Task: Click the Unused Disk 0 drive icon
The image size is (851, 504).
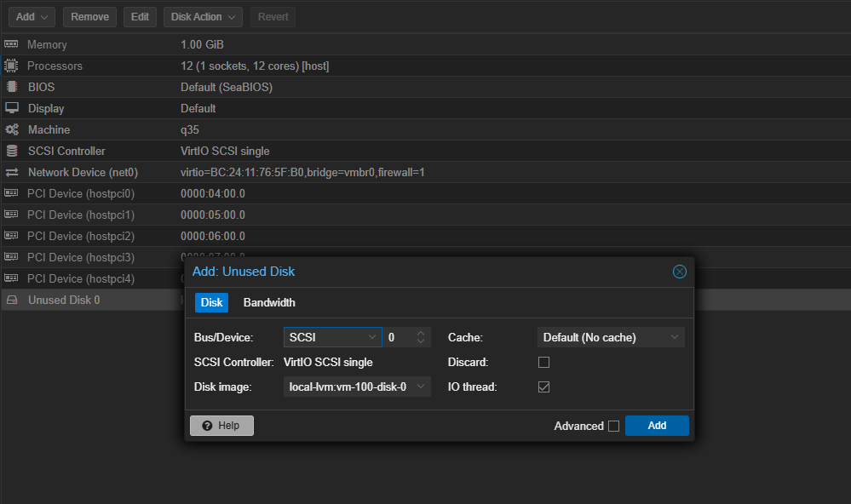Action: [x=11, y=300]
